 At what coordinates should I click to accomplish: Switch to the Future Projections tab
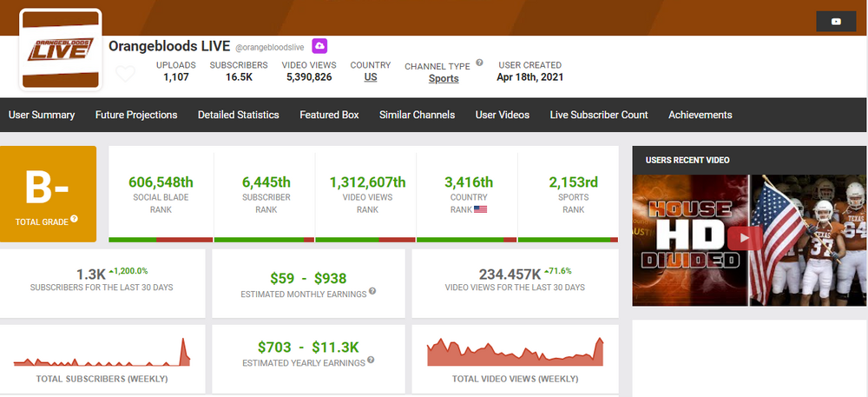(136, 115)
